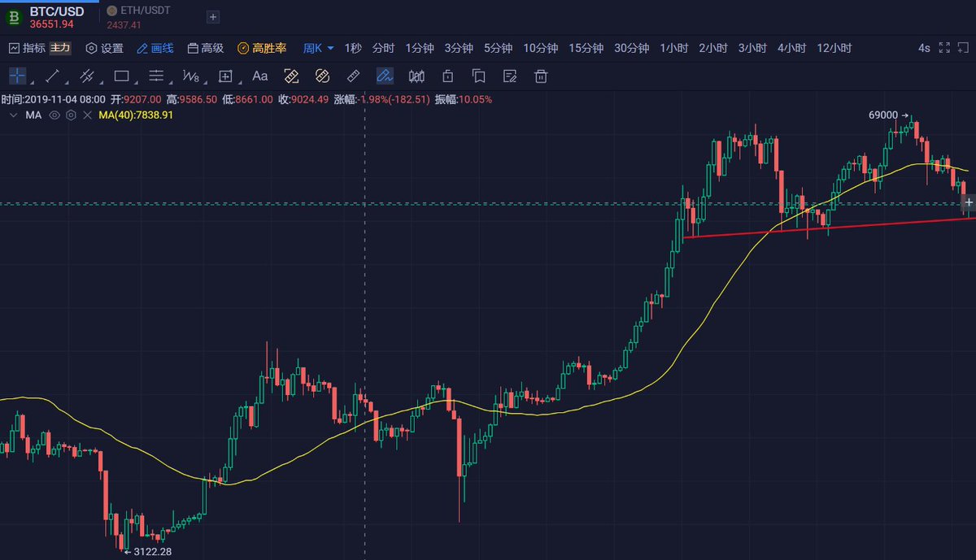Switch to the 3分钟 timeframe
Viewport: 976px width, 560px height.
tap(459, 48)
